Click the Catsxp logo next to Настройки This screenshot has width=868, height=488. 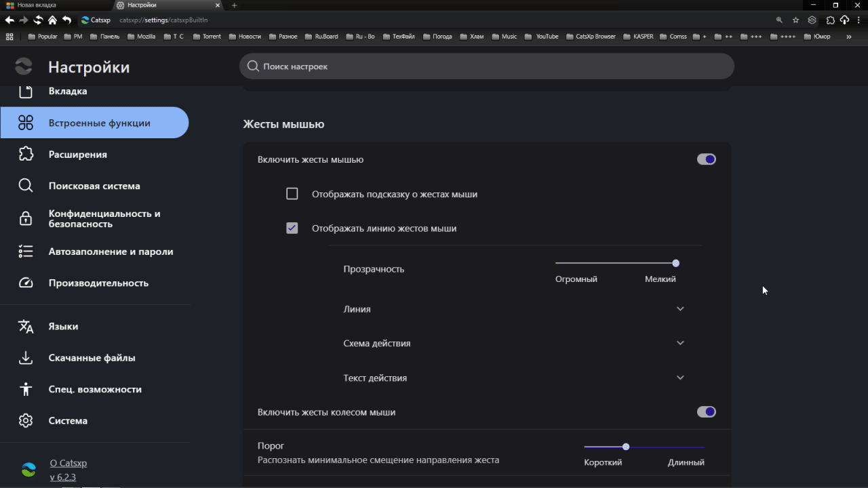(23, 66)
